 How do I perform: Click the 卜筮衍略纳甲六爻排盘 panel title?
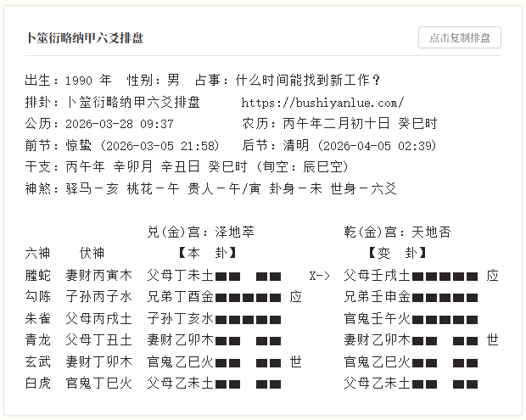pyautogui.click(x=85, y=39)
